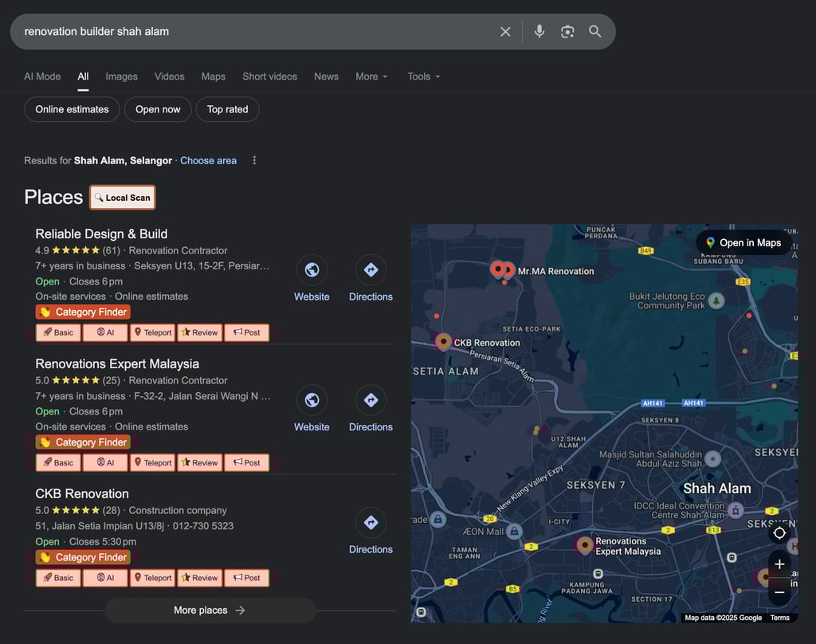Launch the Local Scan button
Image resolution: width=816 pixels, height=644 pixels.
pyautogui.click(x=122, y=198)
